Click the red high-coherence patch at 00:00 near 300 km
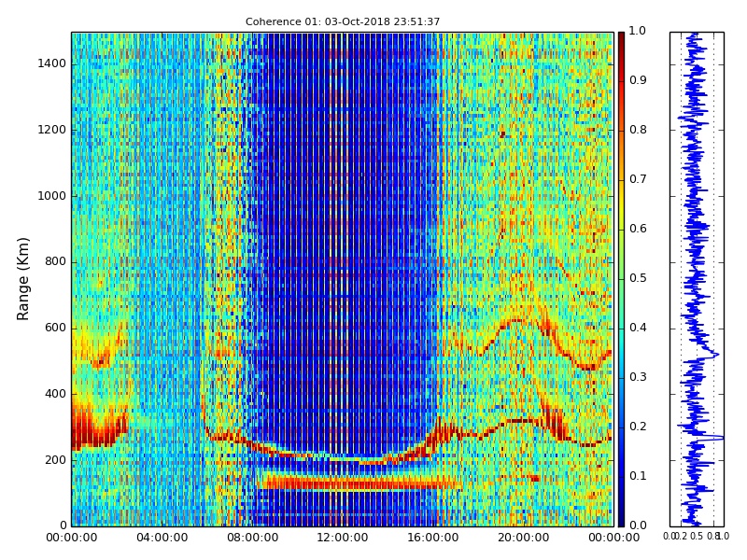Image resolution: width=747 pixels, height=560 pixels. pyautogui.click(x=98, y=427)
